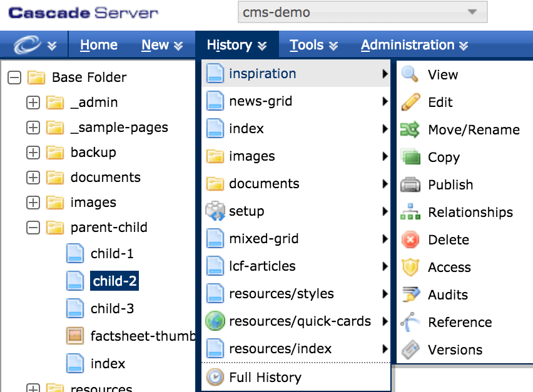Go to the Home link
The width and height of the screenshot is (533, 392).
(x=99, y=45)
